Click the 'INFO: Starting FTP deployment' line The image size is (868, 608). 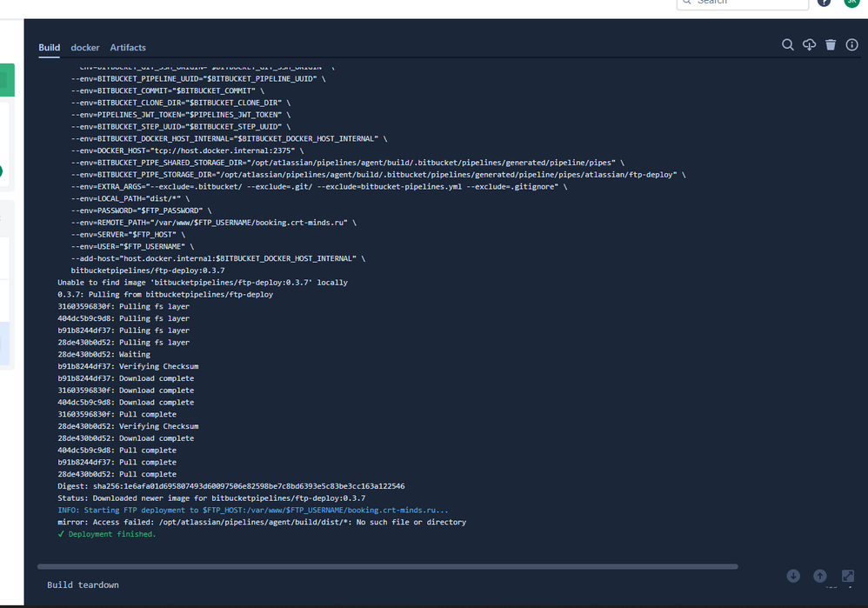point(253,511)
